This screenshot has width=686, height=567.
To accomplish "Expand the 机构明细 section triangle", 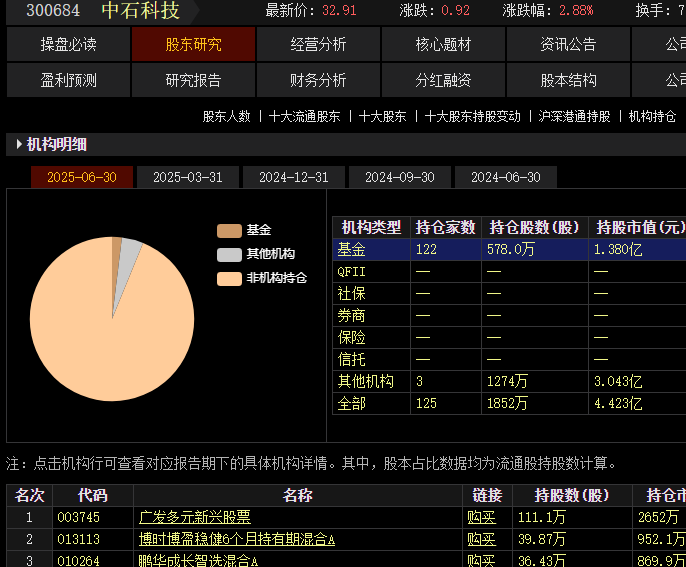I will pyautogui.click(x=19, y=145).
